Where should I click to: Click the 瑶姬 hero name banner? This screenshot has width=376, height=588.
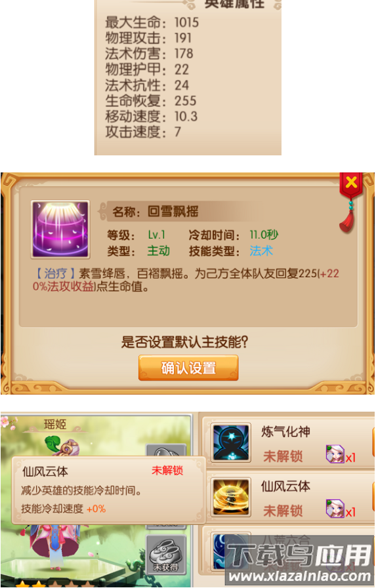(x=55, y=425)
